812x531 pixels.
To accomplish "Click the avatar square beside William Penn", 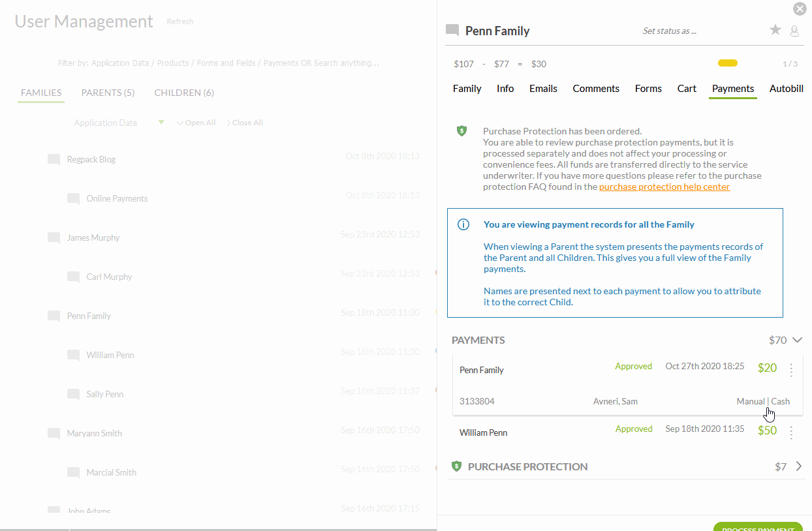I will click(x=73, y=354).
